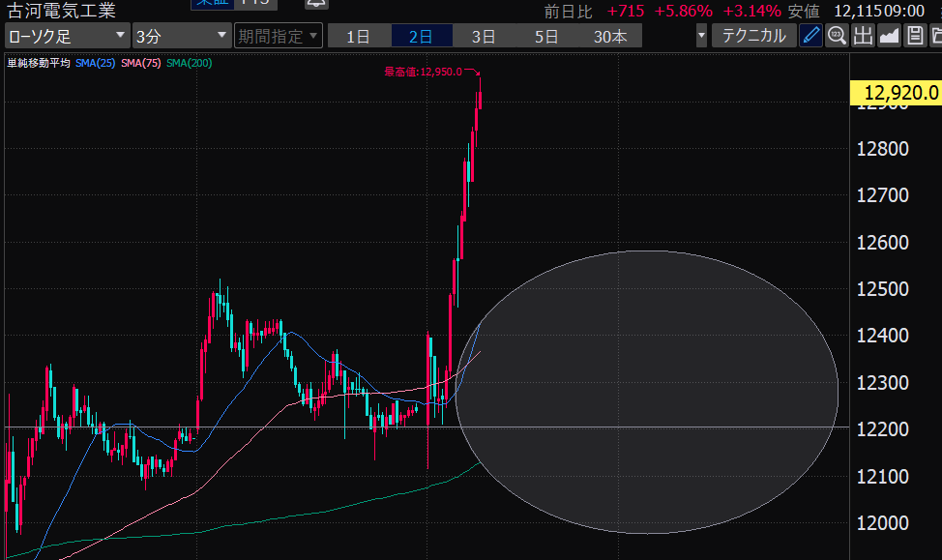Open the 3分 interval dropdown
Viewport: 942px width, 560px height.
(181, 37)
